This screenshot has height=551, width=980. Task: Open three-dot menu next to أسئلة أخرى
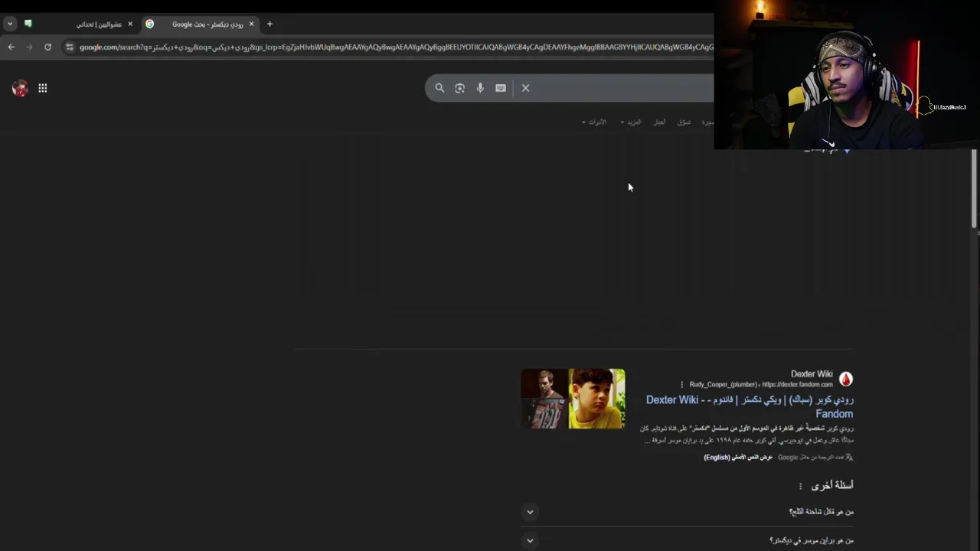coord(800,486)
